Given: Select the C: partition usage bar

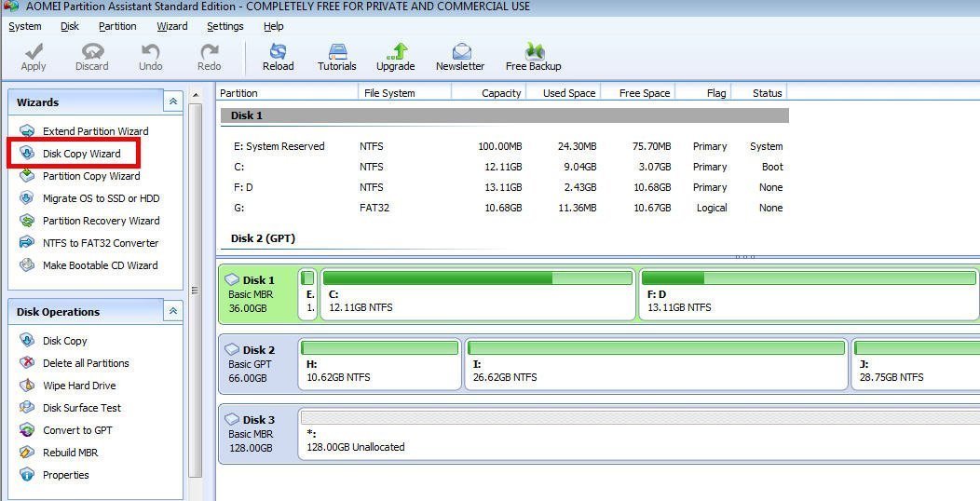Looking at the screenshot, I should 477,278.
